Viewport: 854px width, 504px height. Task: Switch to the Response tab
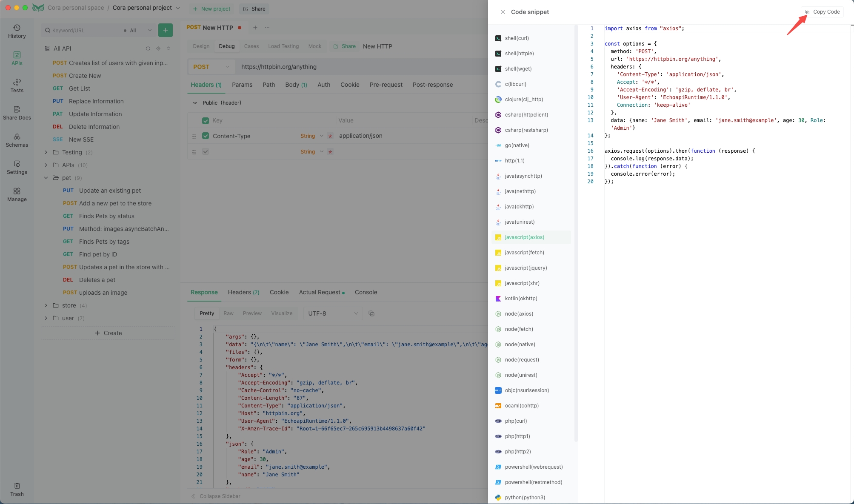(x=204, y=293)
